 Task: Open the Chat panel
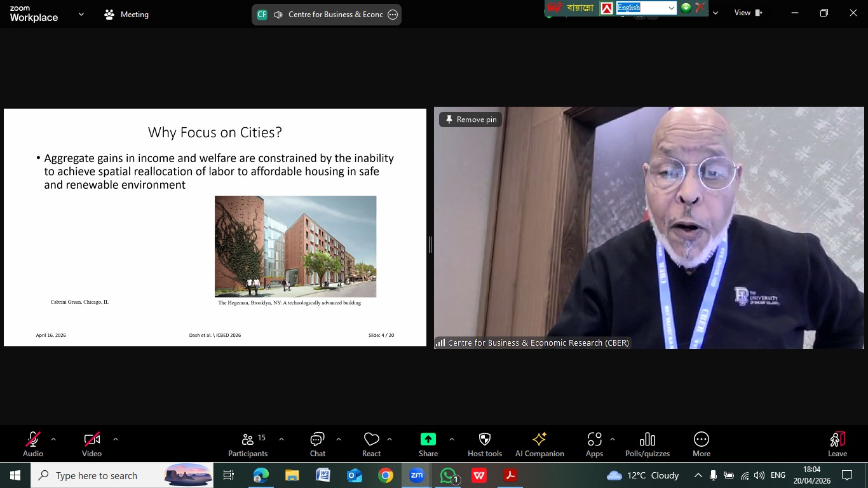317,444
